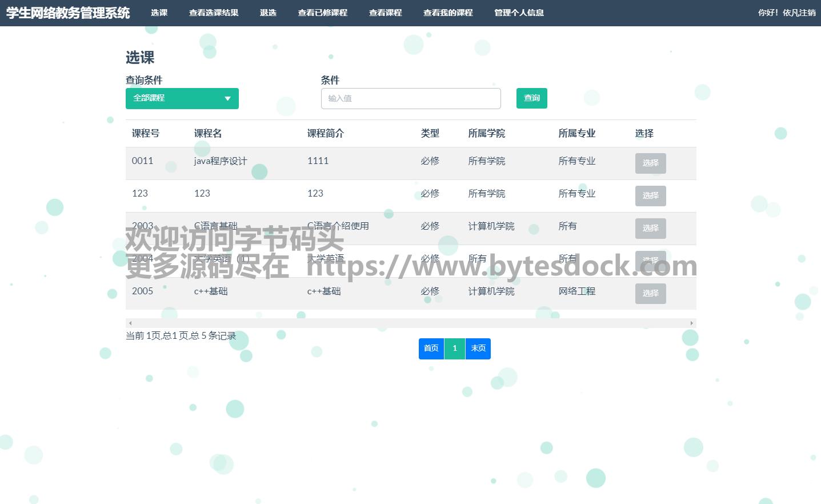Click the 首页 pagination button
Viewport: 821px width, 504px height.
(x=431, y=349)
